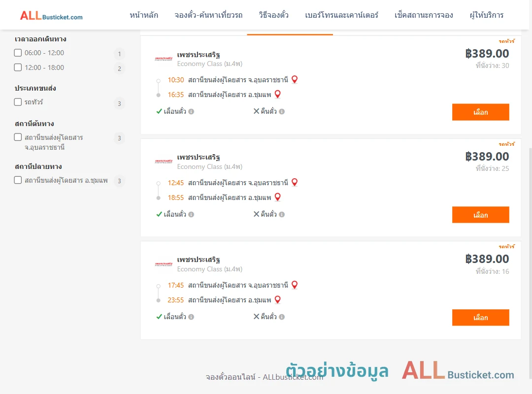
Task: Open ผู้ให้บริการ menu item
Action: tap(487, 15)
